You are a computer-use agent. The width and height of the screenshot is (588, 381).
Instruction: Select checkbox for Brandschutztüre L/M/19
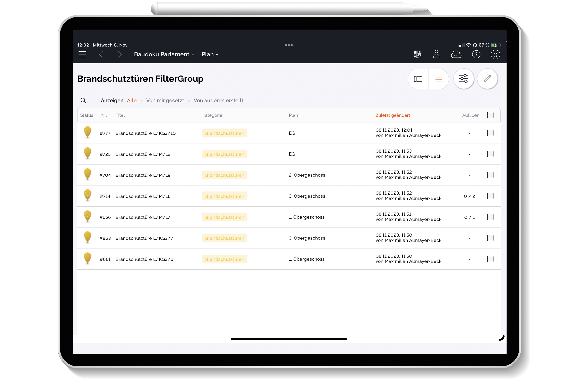[490, 175]
